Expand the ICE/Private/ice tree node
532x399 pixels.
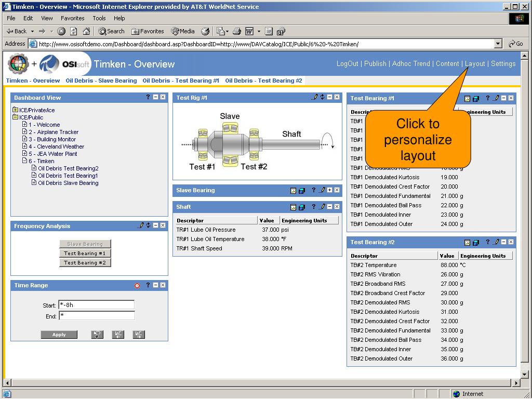pyautogui.click(x=15, y=110)
